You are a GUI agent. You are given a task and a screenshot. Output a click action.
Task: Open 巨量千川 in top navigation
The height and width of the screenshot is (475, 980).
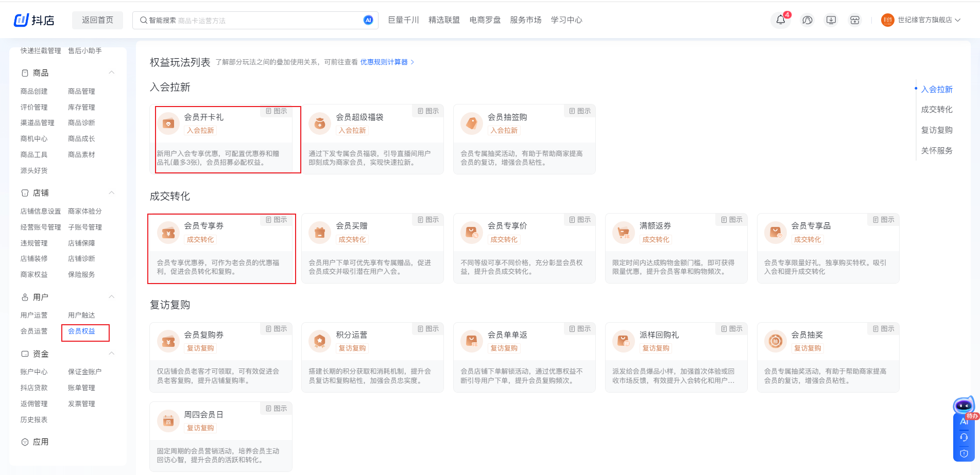403,20
